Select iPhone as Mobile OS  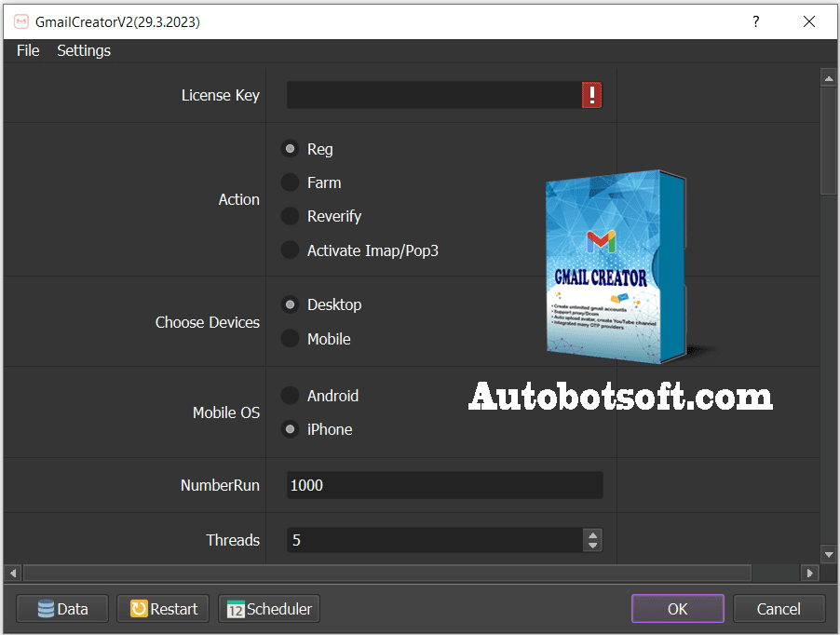click(317, 429)
